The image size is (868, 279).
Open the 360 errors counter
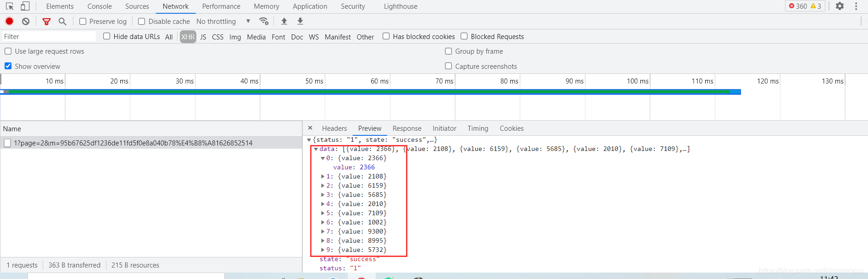pos(798,6)
